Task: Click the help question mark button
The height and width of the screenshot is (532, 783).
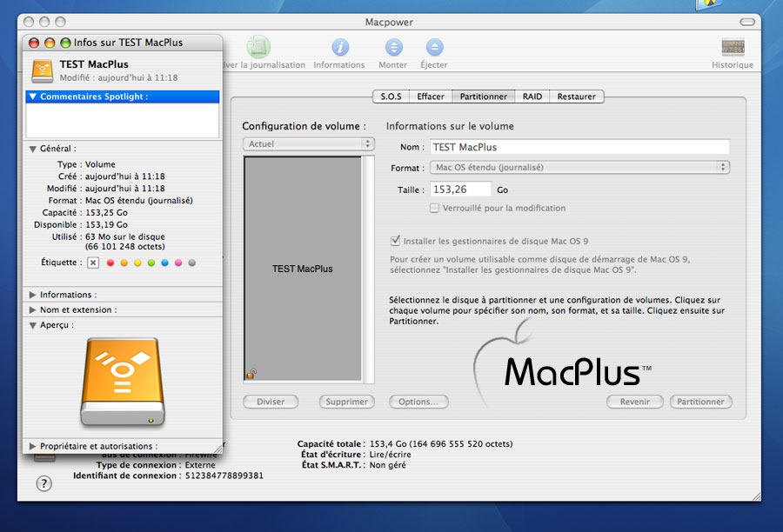Action: coord(43,484)
